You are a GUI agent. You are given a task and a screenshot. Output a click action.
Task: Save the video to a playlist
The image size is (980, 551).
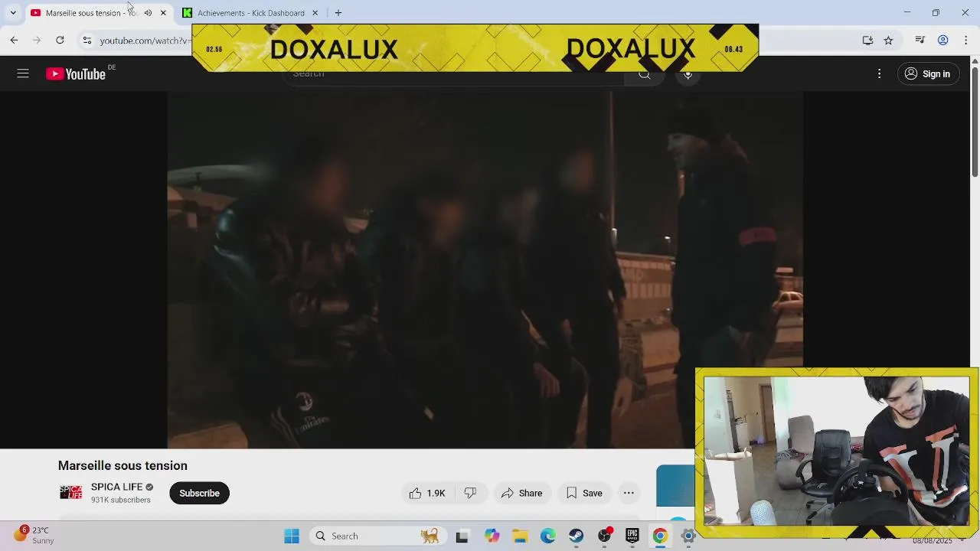pyautogui.click(x=584, y=493)
